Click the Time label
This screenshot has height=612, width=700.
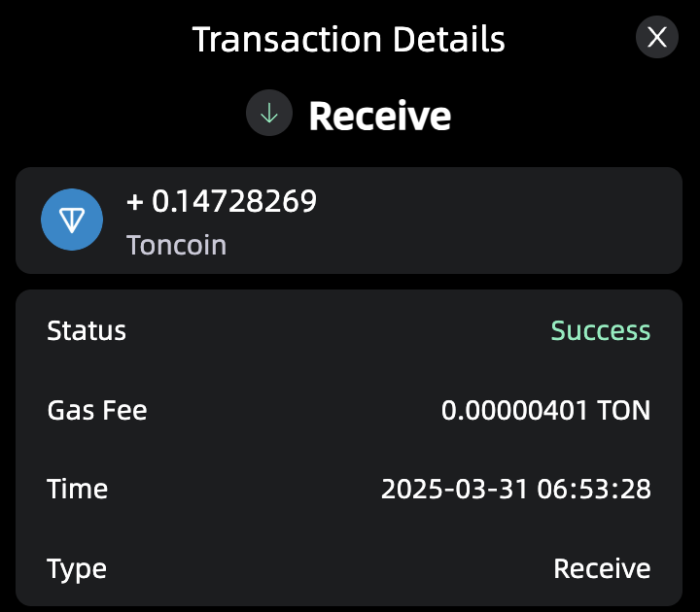tap(78, 489)
